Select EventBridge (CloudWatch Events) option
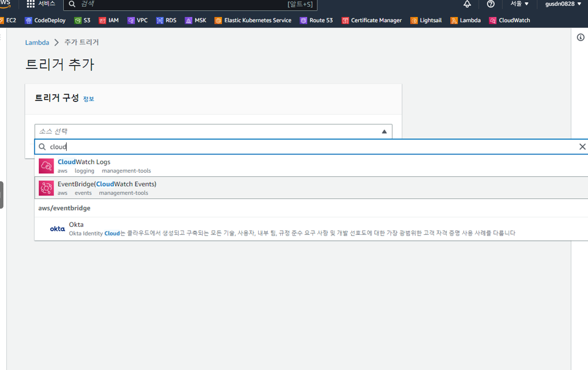 click(311, 188)
